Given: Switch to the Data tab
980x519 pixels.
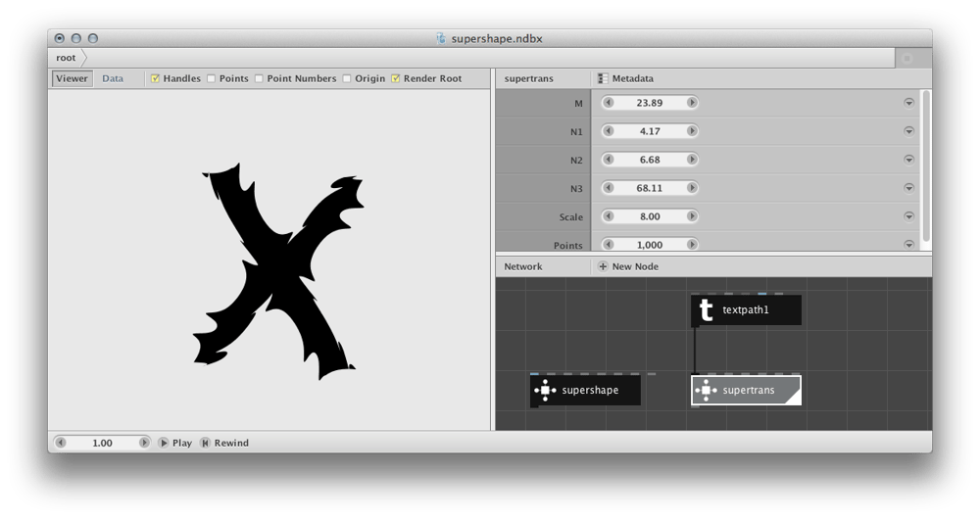Looking at the screenshot, I should [113, 78].
